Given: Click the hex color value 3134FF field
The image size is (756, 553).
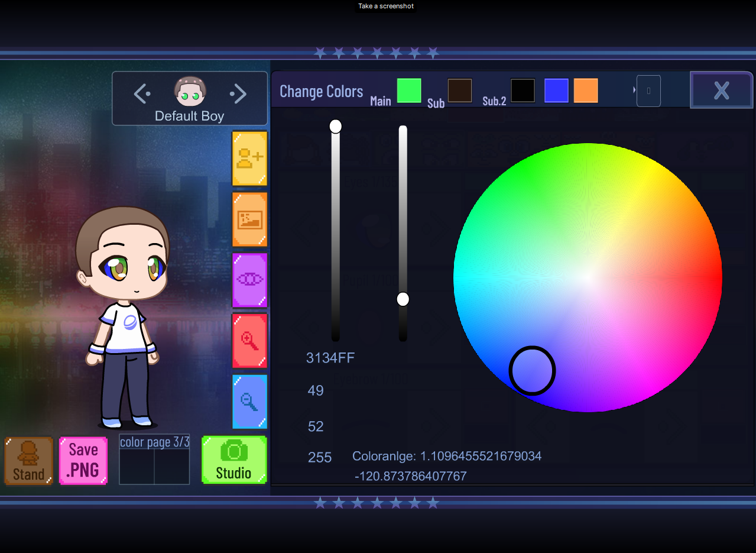Looking at the screenshot, I should (x=330, y=358).
